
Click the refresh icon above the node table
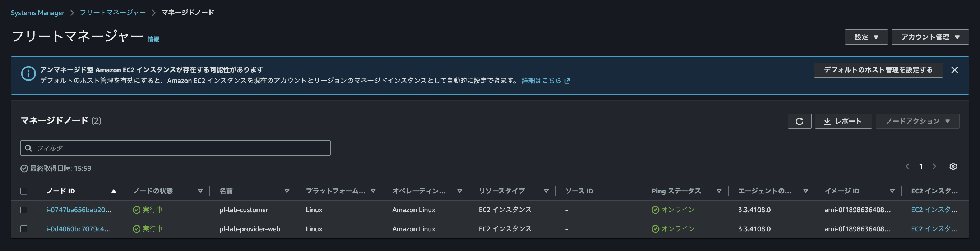[x=799, y=121]
